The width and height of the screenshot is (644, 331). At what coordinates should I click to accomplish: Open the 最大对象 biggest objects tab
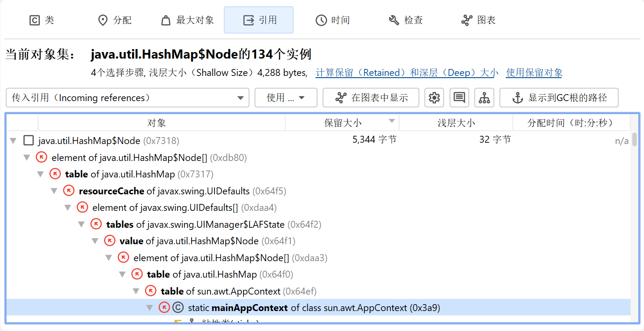(187, 20)
